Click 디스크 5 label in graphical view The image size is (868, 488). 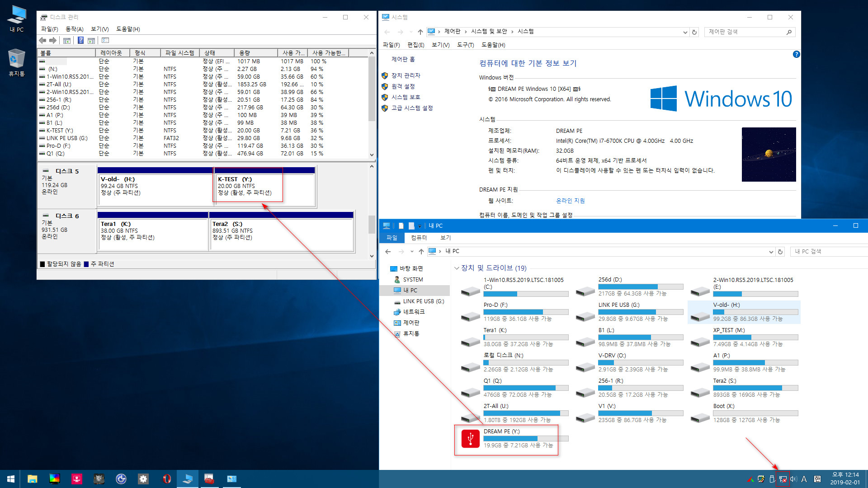click(x=67, y=171)
